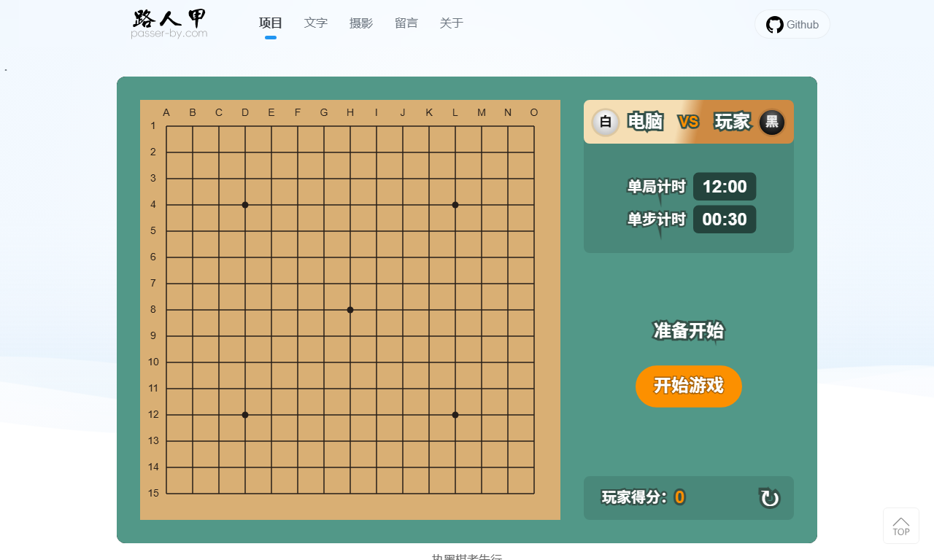Click the 单步计时 label
This screenshot has width=934, height=560.
(x=657, y=219)
